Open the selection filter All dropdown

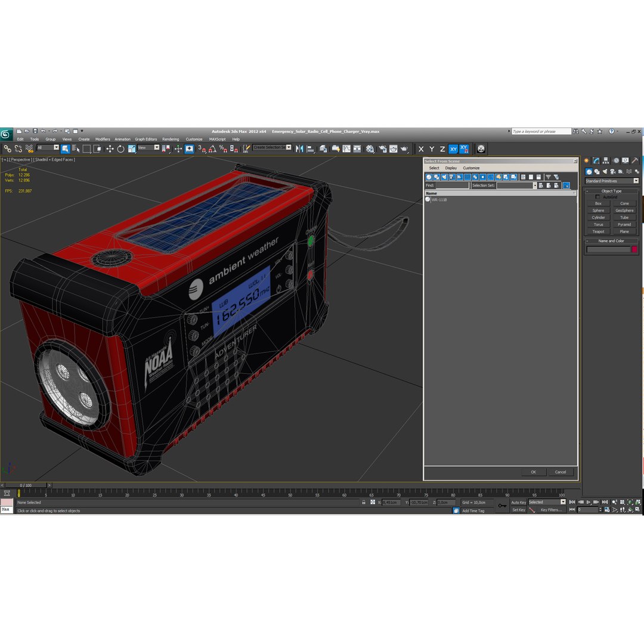point(48,147)
